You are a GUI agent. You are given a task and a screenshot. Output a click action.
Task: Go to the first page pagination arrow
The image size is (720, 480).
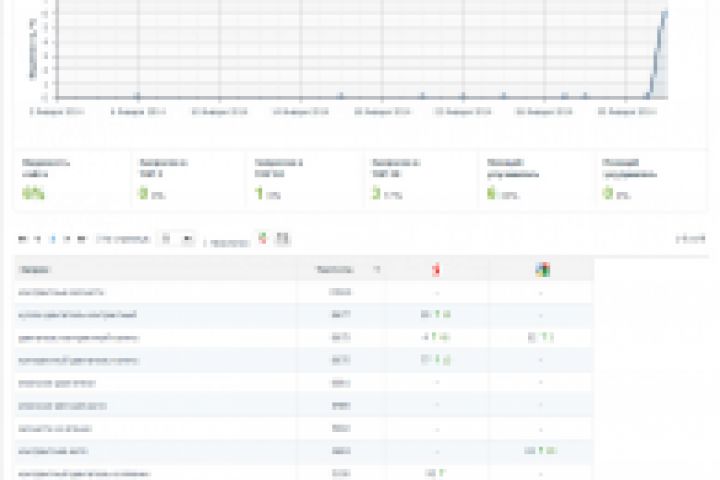tap(22, 239)
